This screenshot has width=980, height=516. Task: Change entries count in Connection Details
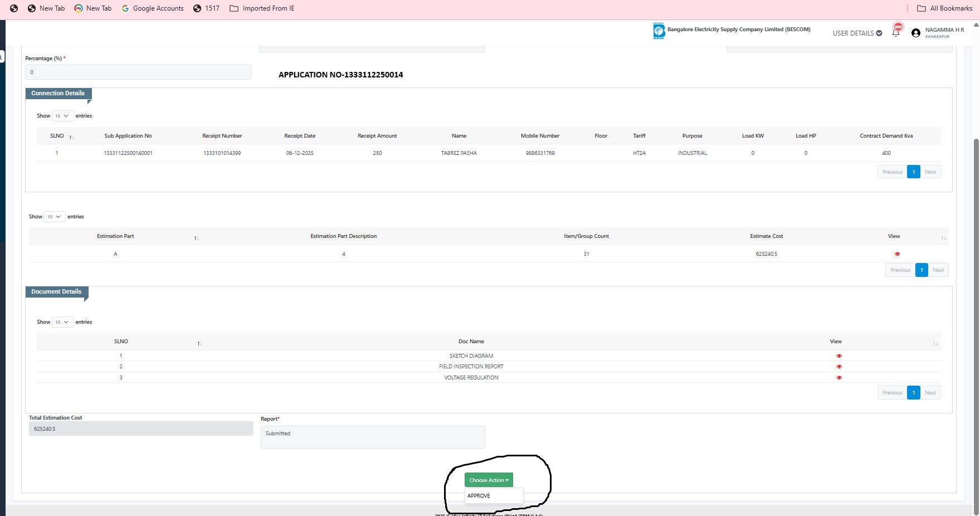[62, 116]
